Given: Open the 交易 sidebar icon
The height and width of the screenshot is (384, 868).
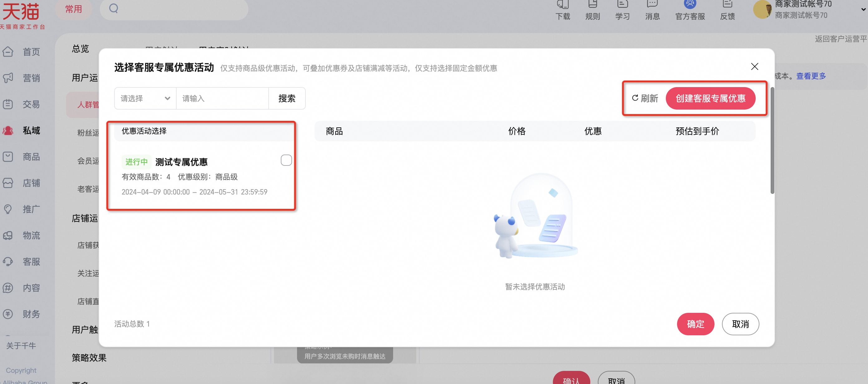Looking at the screenshot, I should point(8,104).
